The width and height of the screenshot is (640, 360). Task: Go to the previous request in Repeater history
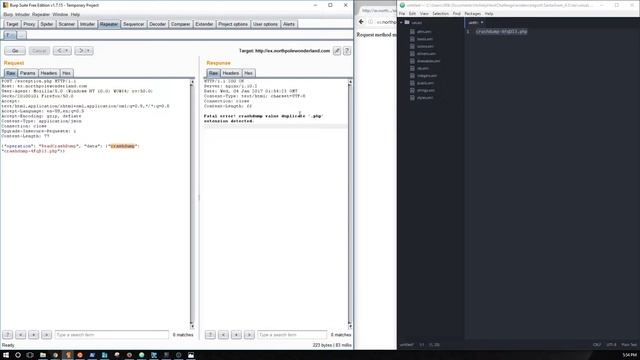coord(60,51)
